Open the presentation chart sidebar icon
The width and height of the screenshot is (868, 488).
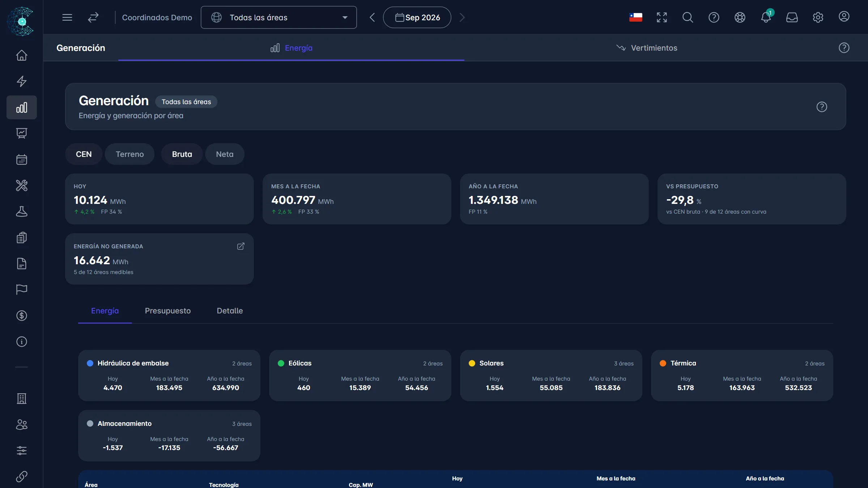point(22,133)
